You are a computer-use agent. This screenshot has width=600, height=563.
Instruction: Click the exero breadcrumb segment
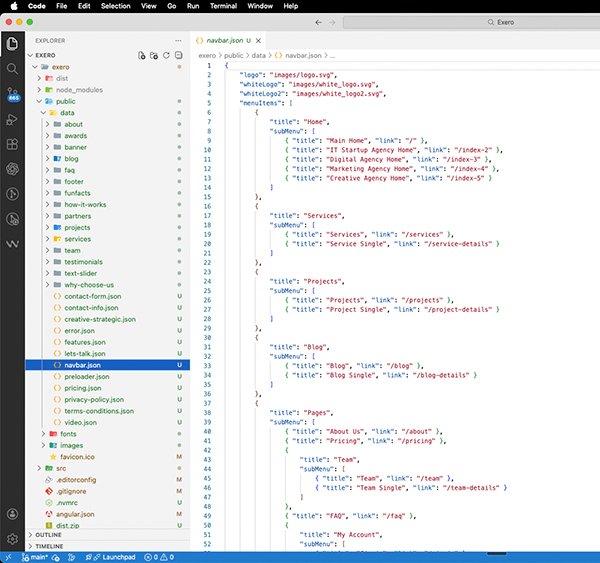point(207,55)
